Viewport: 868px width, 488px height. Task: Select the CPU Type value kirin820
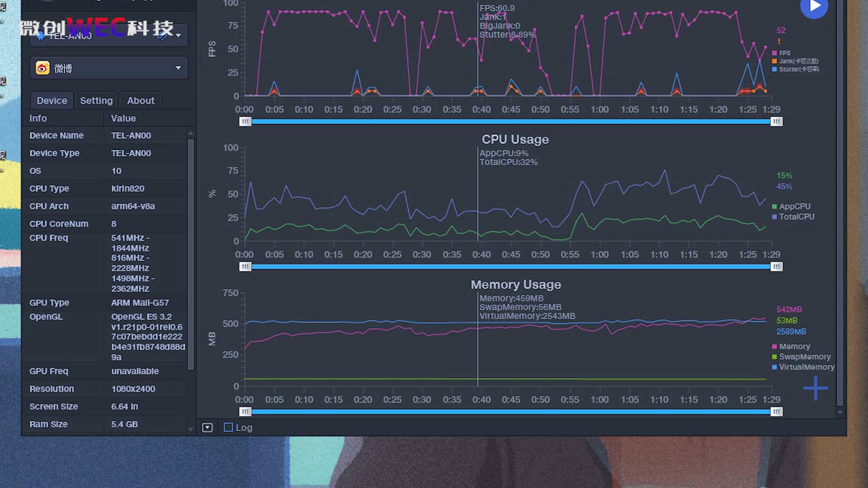point(128,188)
